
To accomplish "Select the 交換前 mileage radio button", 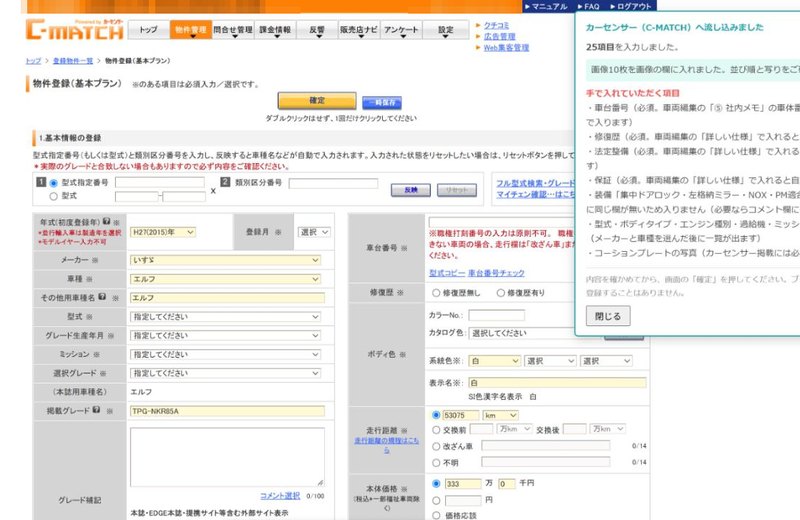I will [436, 430].
